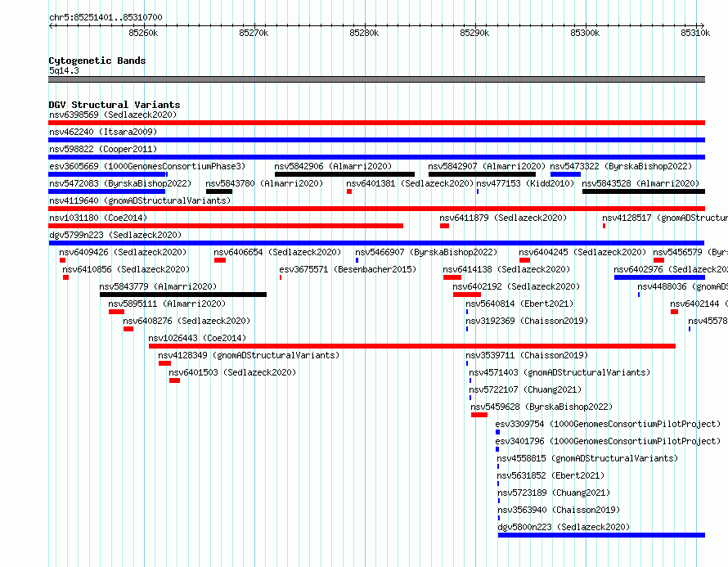Open nsv6410856 (Sedlazeck2020) label
Screen dimensions: 728x567
[126, 269]
